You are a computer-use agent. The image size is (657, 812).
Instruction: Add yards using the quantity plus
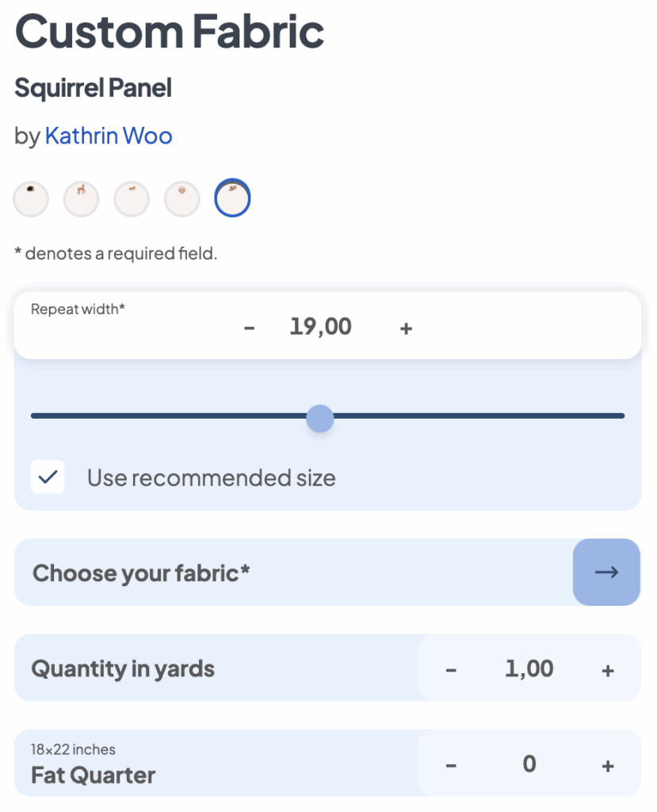(x=608, y=671)
